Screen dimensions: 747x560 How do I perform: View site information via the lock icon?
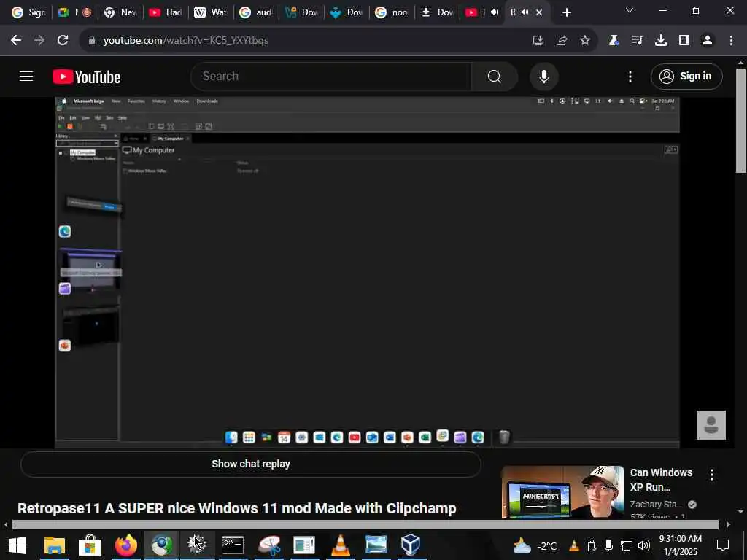(92, 40)
